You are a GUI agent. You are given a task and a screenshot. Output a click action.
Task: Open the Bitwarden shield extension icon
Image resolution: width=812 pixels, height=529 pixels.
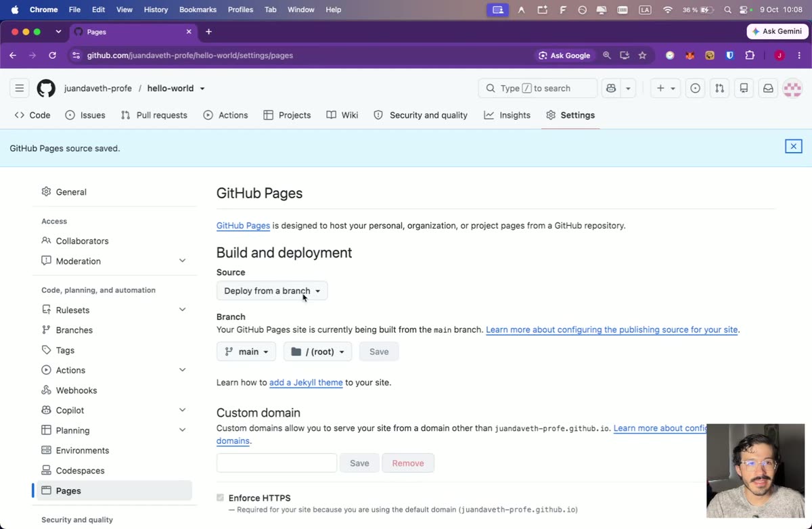click(729, 55)
